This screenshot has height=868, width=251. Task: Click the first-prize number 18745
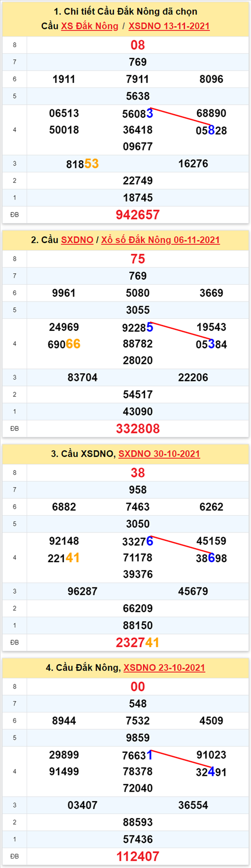click(138, 198)
